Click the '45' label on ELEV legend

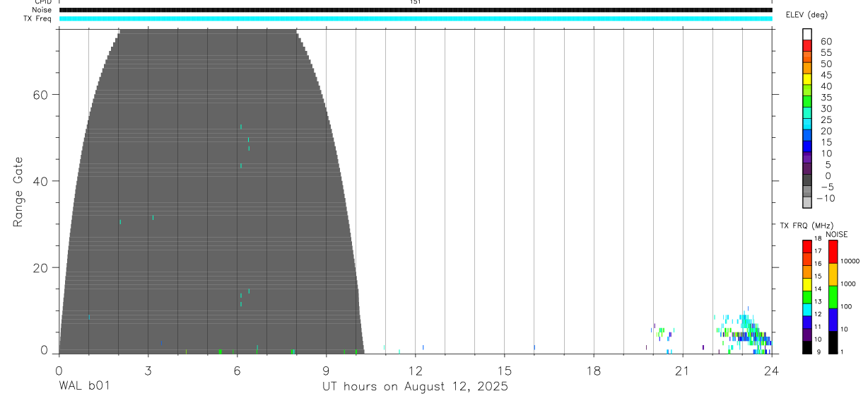point(826,75)
